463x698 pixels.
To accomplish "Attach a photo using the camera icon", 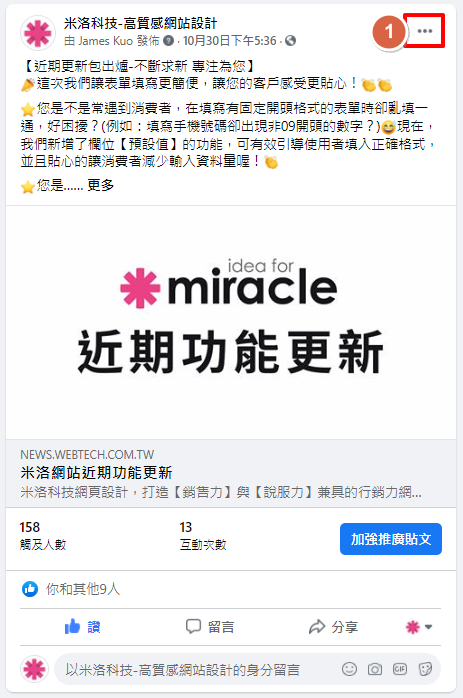I will [x=375, y=669].
